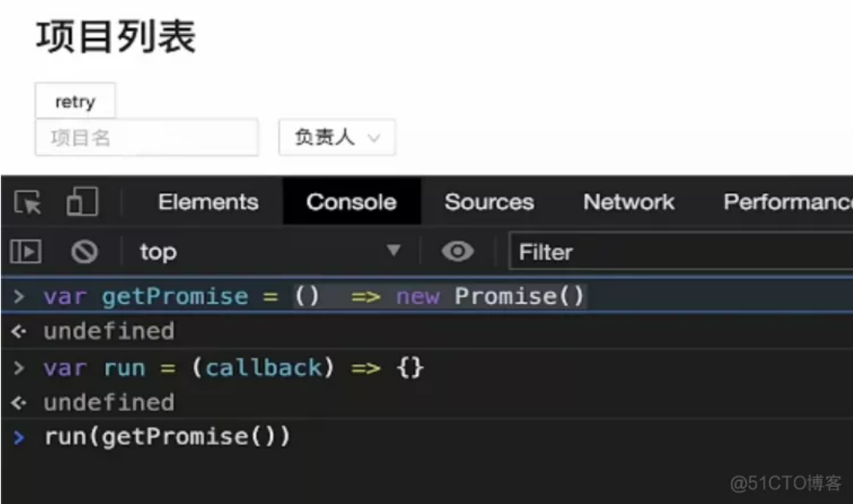The height and width of the screenshot is (504, 853).
Task: Toggle the live expression eye icon
Action: point(457,251)
